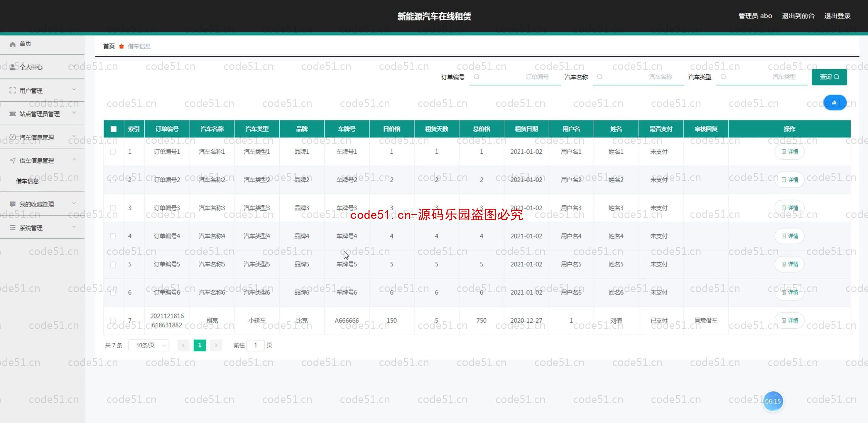The height and width of the screenshot is (423, 868).
Task: Open 详情 for 订单编号1 row
Action: 789,152
